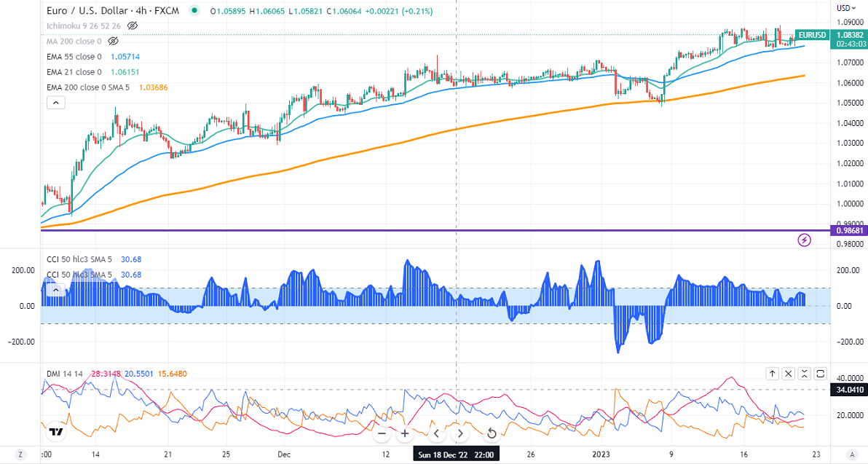The width and height of the screenshot is (868, 464).
Task: Toggle auto scale with the A button
Action: click(x=851, y=454)
